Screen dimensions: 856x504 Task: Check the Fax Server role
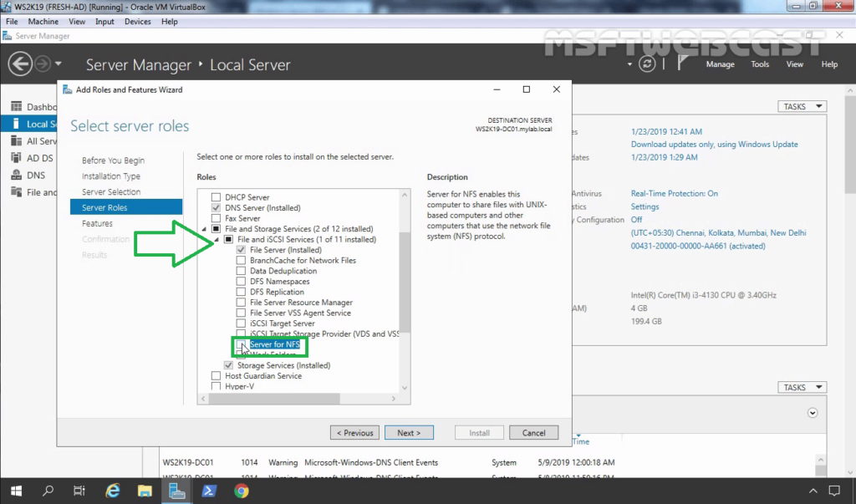[x=217, y=218]
